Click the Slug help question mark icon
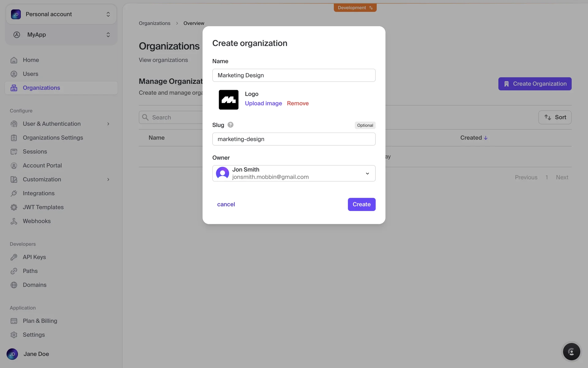 point(230,125)
